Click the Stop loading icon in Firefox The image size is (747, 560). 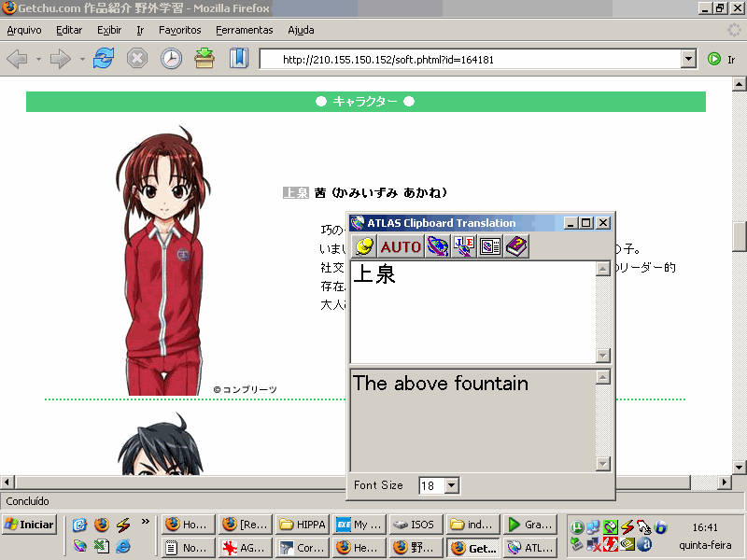[x=137, y=59]
